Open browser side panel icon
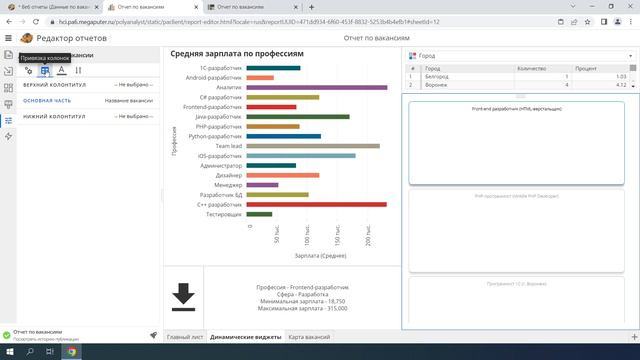 pos(604,22)
